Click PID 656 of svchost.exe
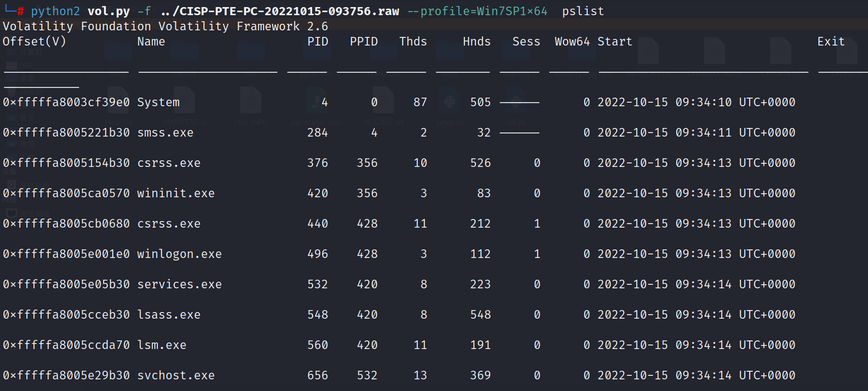 click(318, 375)
